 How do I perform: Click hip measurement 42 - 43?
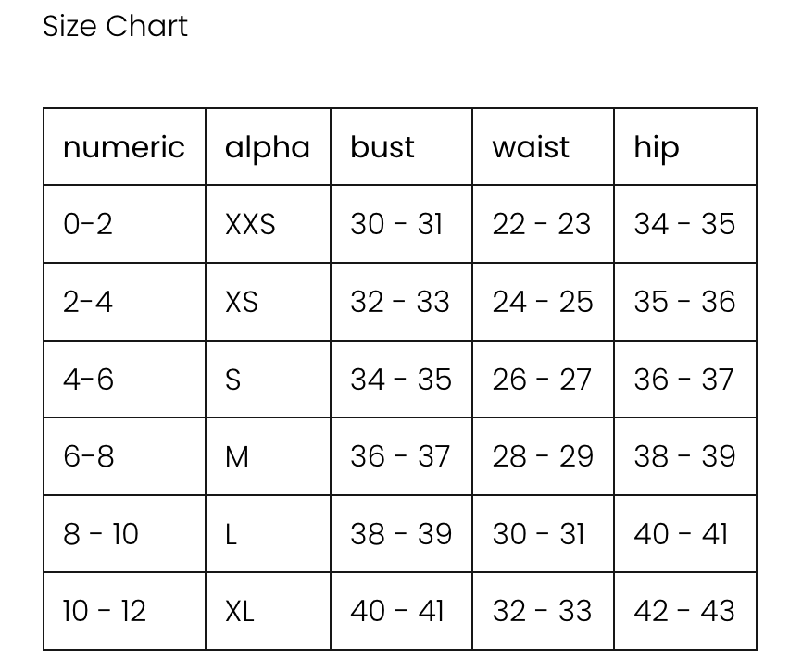(684, 611)
